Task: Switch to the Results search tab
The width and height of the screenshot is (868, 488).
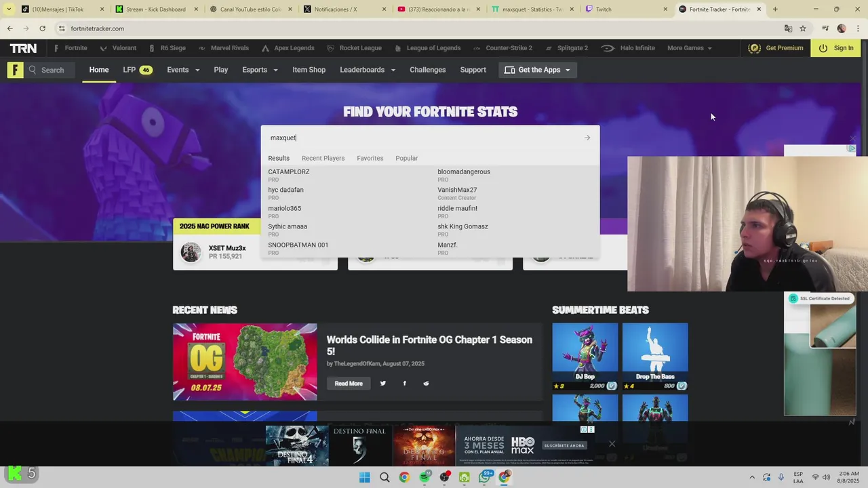Action: [x=279, y=158]
